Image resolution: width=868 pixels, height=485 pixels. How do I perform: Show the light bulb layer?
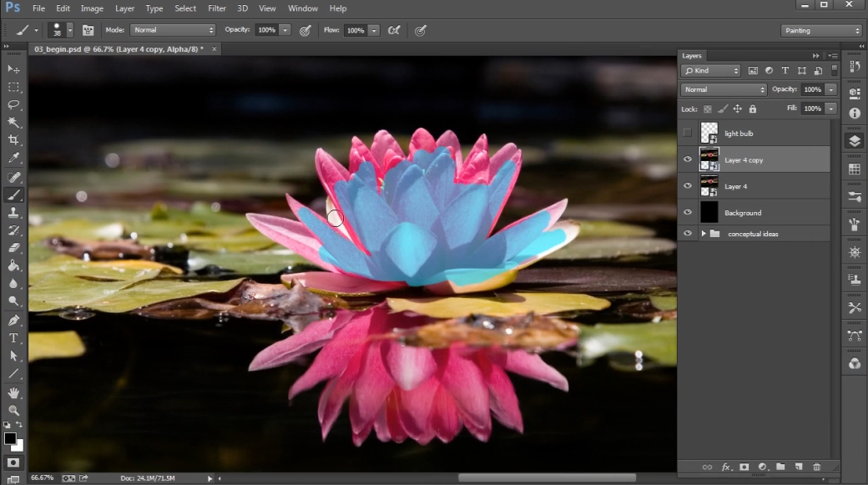coord(688,133)
